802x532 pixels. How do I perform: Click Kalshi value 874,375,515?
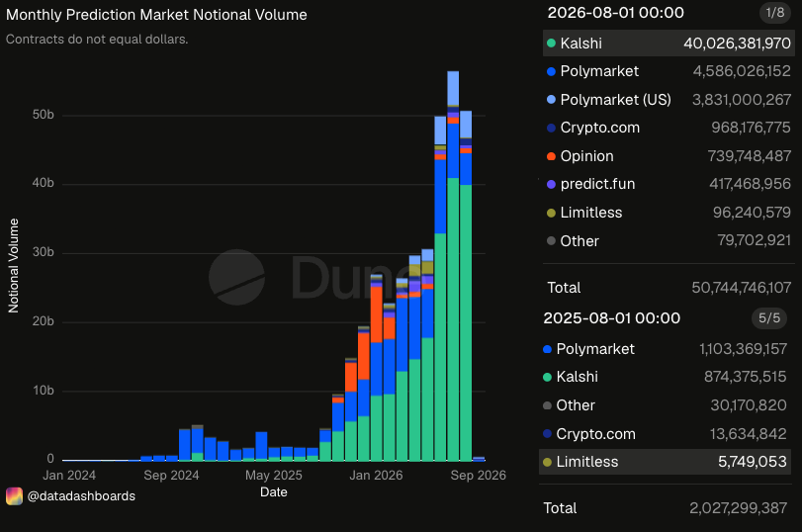746,377
